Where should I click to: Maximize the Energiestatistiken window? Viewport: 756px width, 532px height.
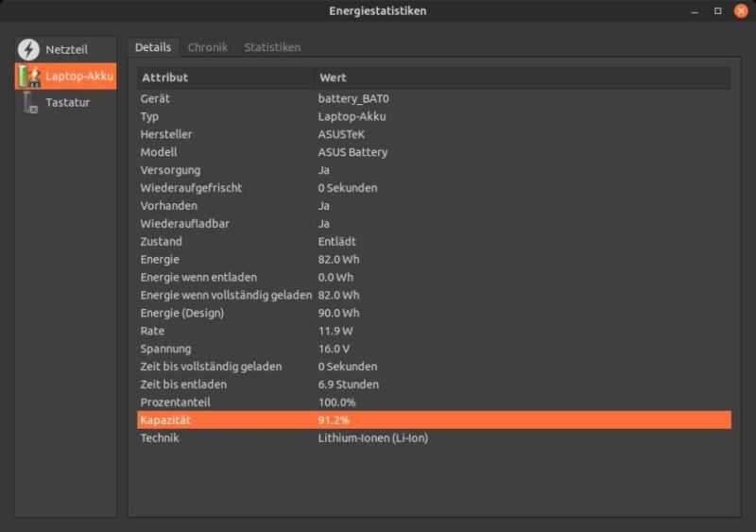(717, 10)
